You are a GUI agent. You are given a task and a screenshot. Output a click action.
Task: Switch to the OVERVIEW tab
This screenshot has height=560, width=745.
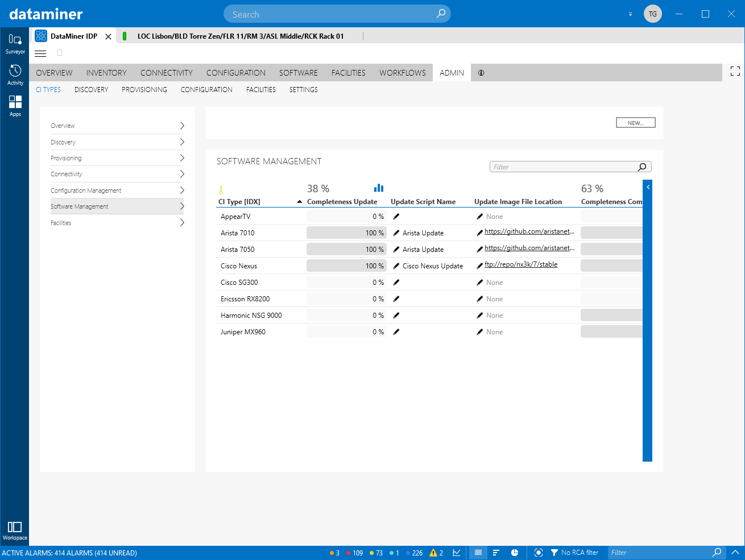click(54, 73)
